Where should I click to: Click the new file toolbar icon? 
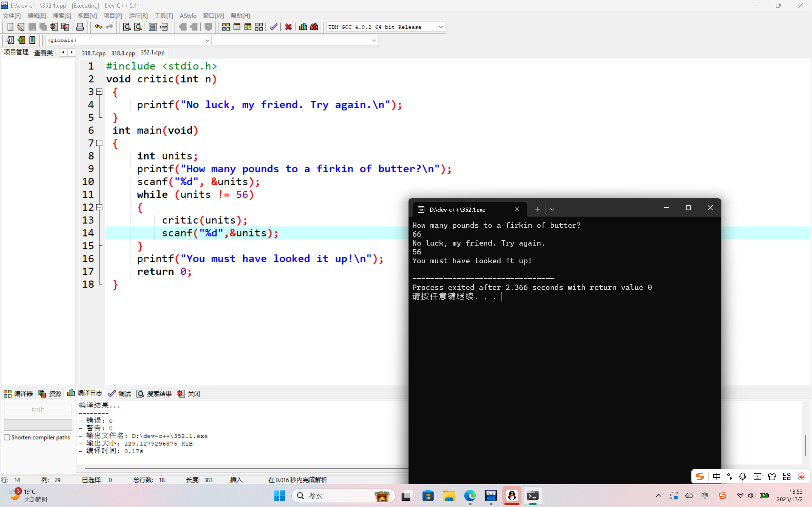[x=10, y=27]
